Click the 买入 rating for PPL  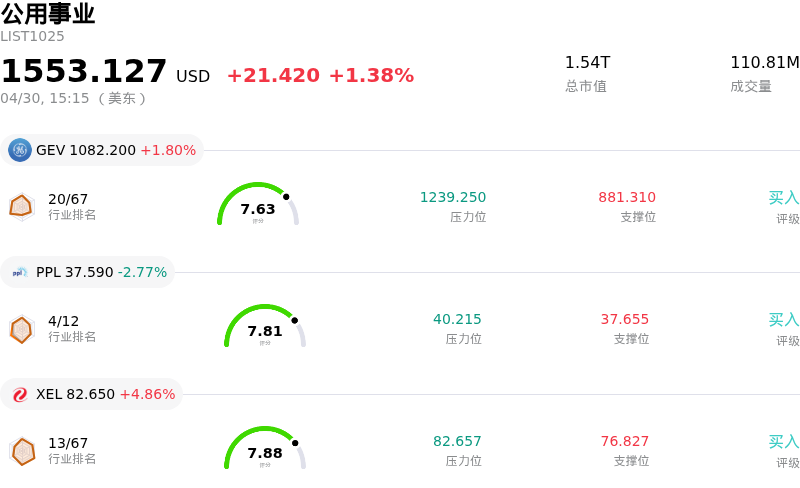(784, 320)
